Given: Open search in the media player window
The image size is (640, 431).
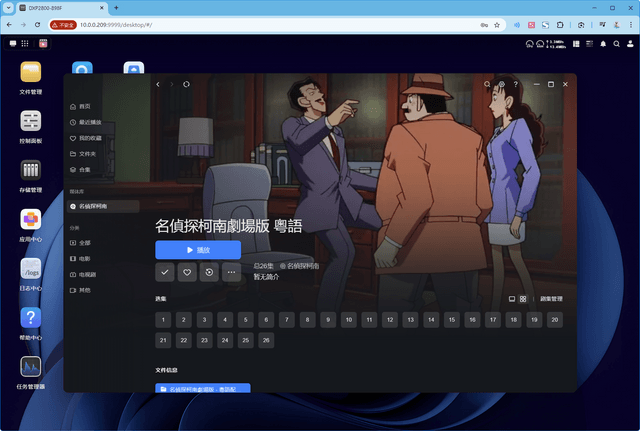Looking at the screenshot, I should pyautogui.click(x=487, y=84).
